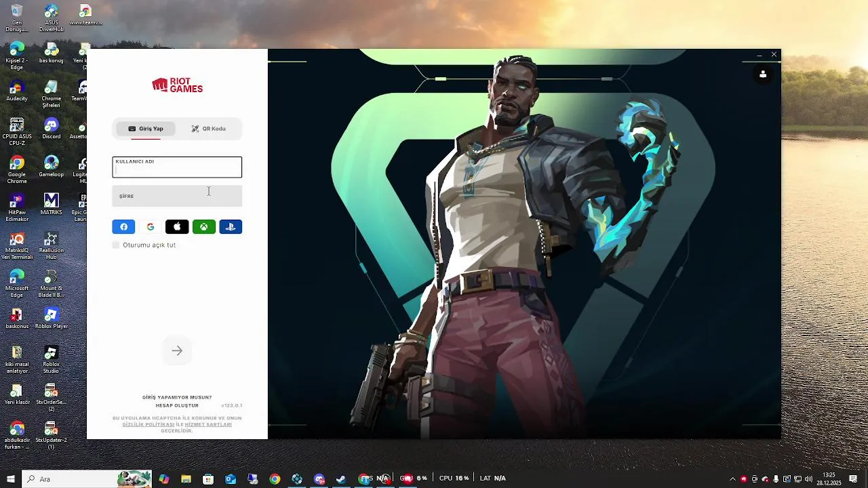The width and height of the screenshot is (868, 488).
Task: Select the MatriksIQ Veri Terminali icon
Action: (x=18, y=246)
